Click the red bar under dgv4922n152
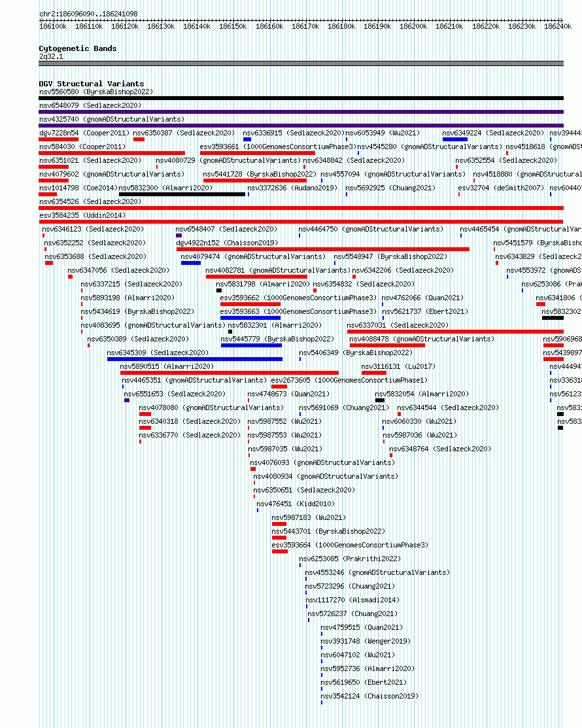This screenshot has width=582, height=728. [323, 249]
